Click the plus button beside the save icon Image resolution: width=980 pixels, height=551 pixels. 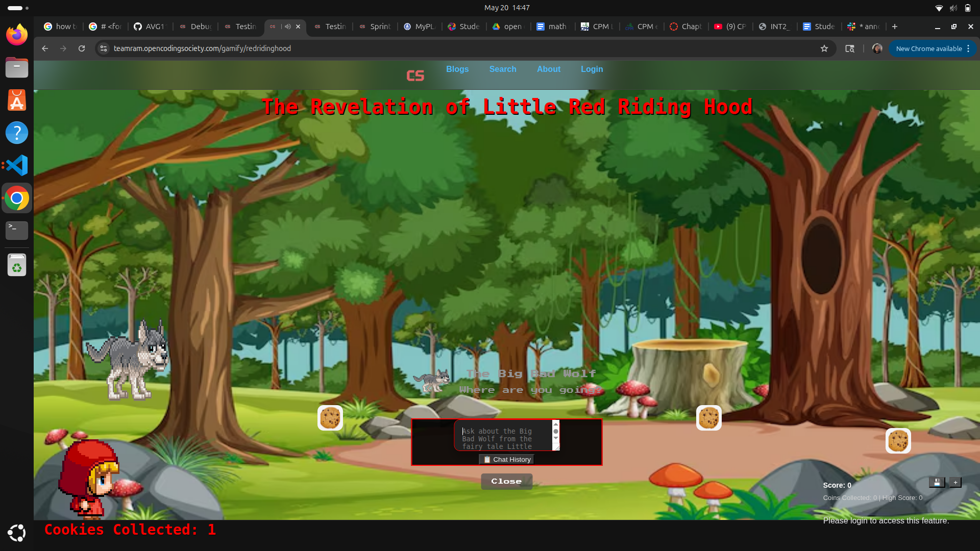[x=955, y=482]
